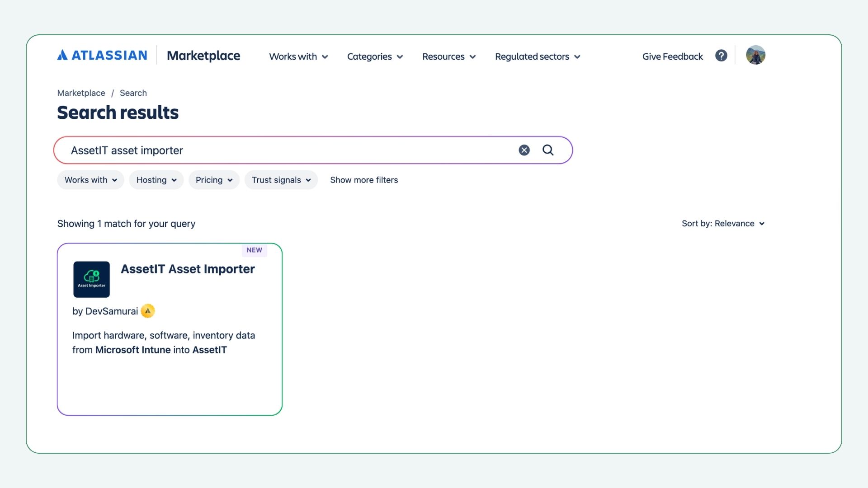The height and width of the screenshot is (488, 868).
Task: Click the DevSamurai partner badge icon
Action: tap(147, 311)
